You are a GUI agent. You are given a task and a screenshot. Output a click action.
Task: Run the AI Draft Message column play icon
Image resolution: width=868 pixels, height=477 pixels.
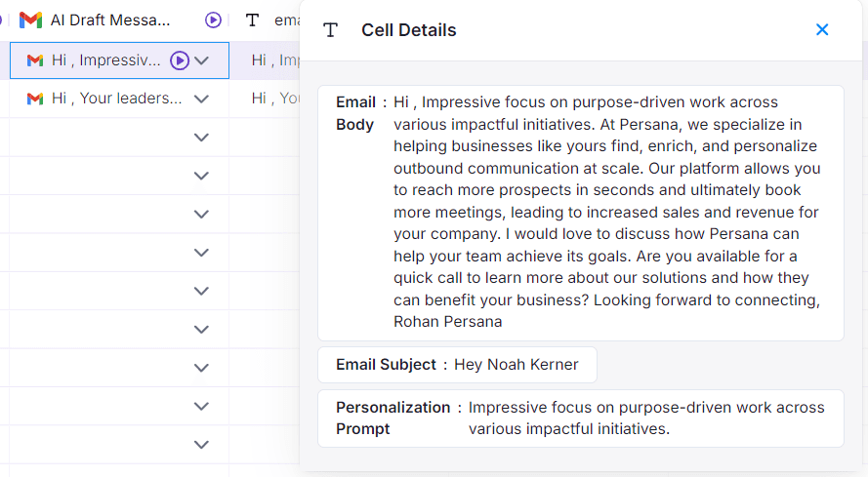(x=213, y=20)
